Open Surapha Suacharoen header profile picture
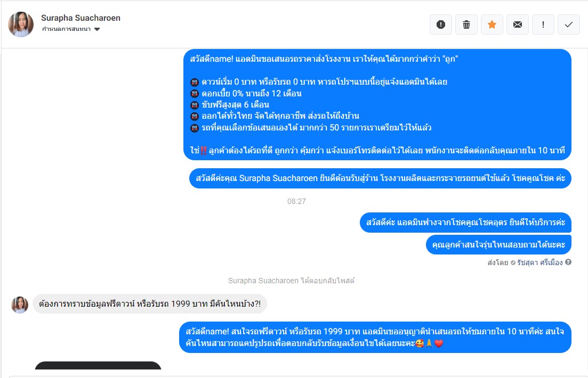 [21, 24]
